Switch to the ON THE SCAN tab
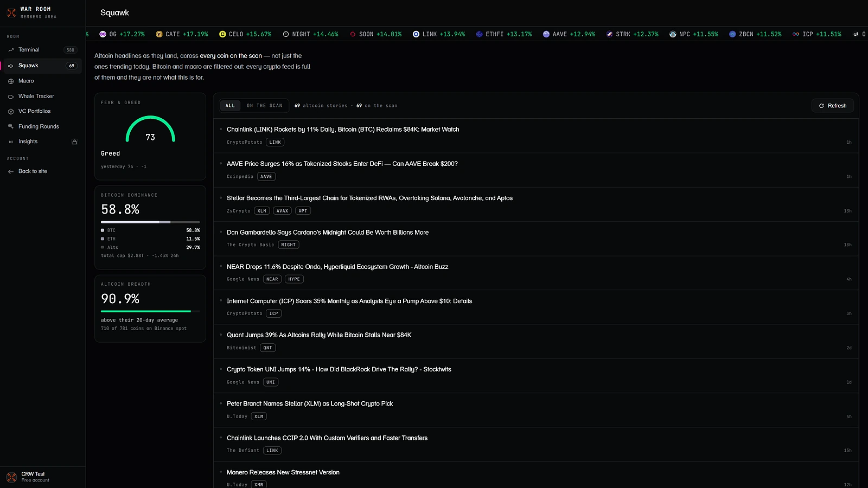The height and width of the screenshot is (488, 868). pyautogui.click(x=264, y=106)
